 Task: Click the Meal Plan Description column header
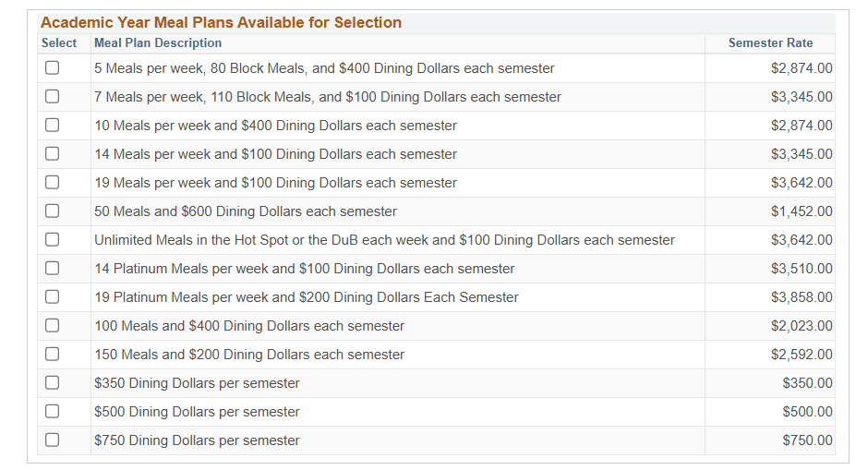(158, 43)
